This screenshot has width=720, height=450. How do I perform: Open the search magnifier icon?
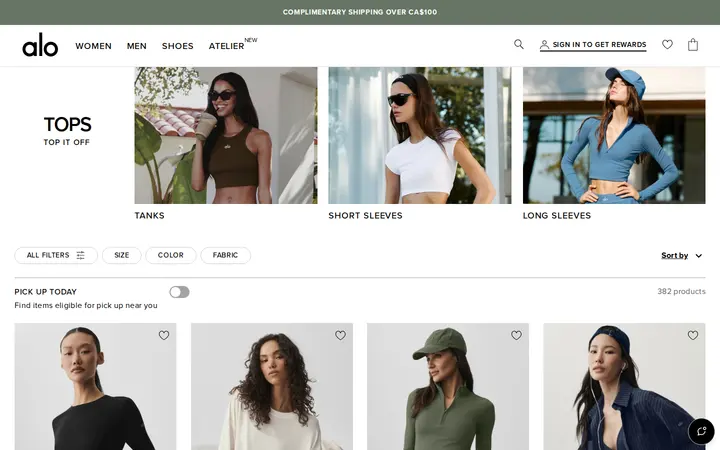coord(518,44)
